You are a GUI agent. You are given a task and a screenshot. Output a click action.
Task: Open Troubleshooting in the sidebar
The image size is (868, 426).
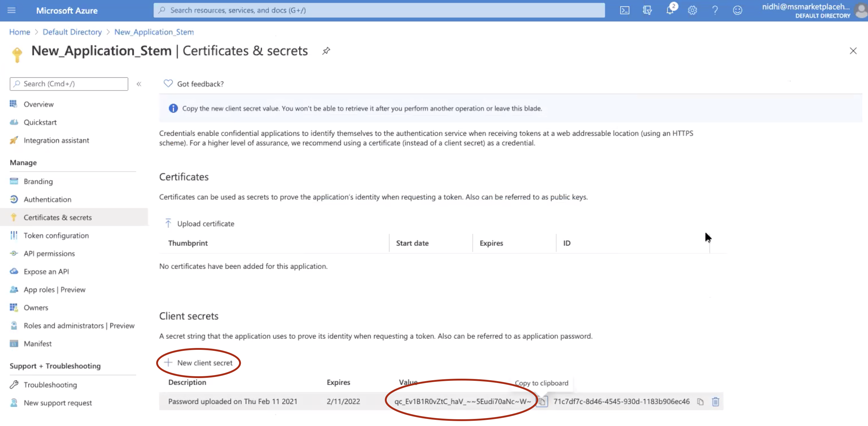50,385
